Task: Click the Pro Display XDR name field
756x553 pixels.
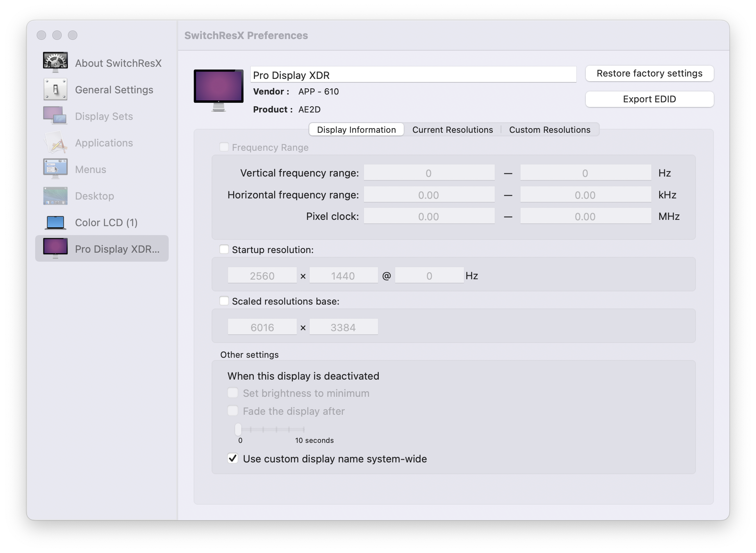Action: point(413,75)
